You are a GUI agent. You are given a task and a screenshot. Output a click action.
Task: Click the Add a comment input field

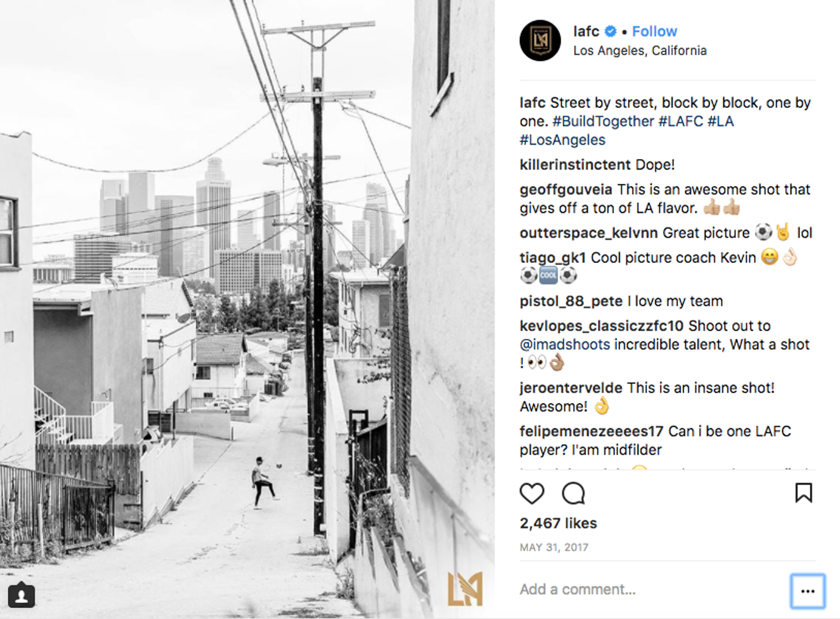click(652, 590)
